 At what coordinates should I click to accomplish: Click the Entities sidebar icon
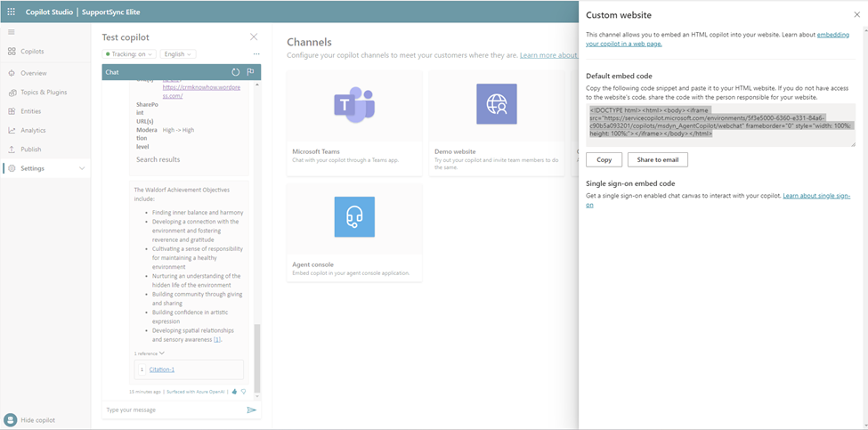click(x=12, y=111)
